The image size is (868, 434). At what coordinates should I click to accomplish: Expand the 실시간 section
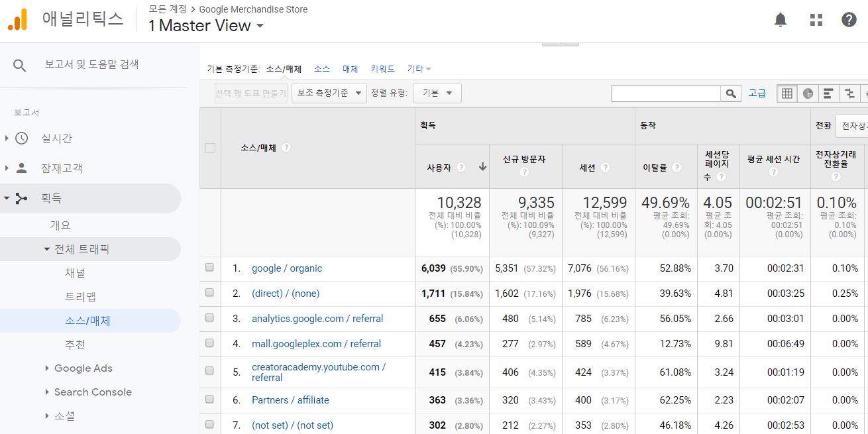coord(7,138)
